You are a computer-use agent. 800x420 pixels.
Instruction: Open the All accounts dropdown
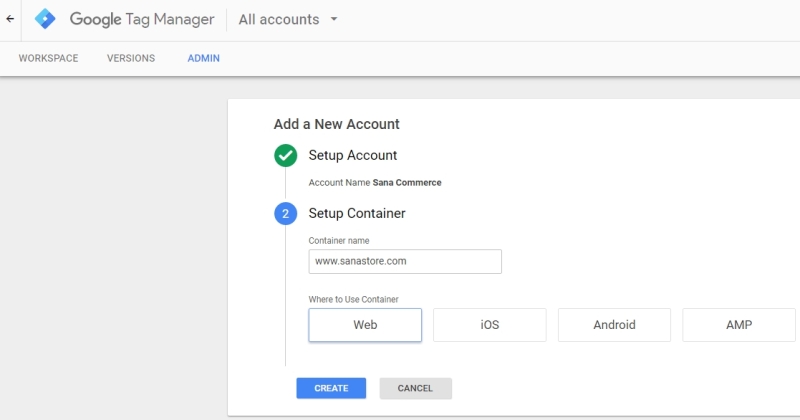(288, 19)
